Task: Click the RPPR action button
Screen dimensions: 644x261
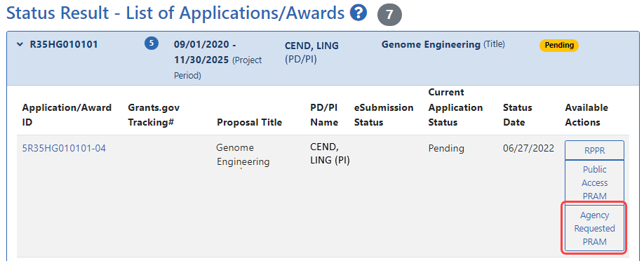Action: pos(594,150)
